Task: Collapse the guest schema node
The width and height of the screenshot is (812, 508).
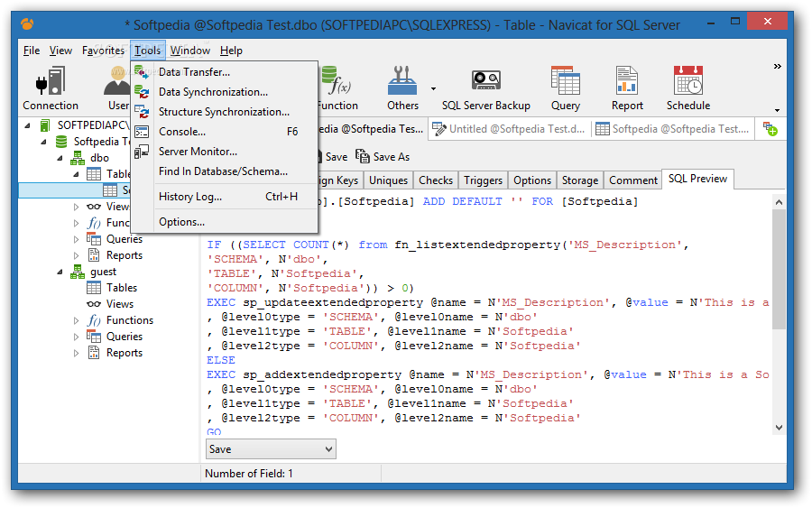Action: pos(60,272)
